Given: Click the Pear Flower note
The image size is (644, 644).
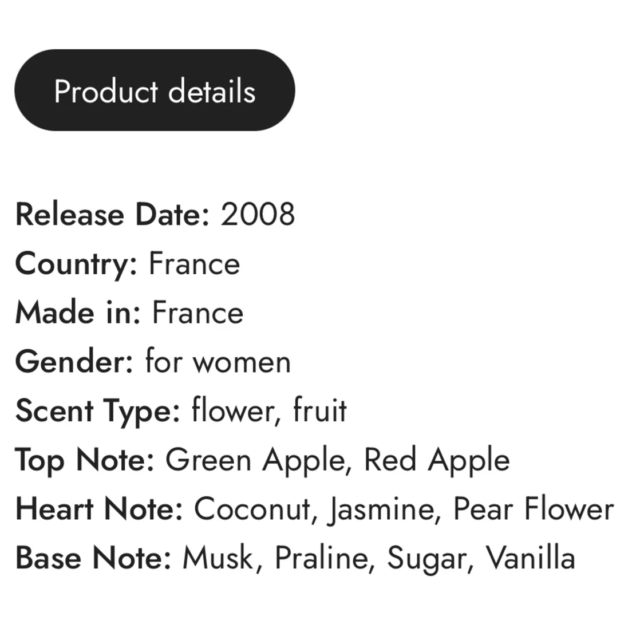Looking at the screenshot, I should [x=533, y=509].
